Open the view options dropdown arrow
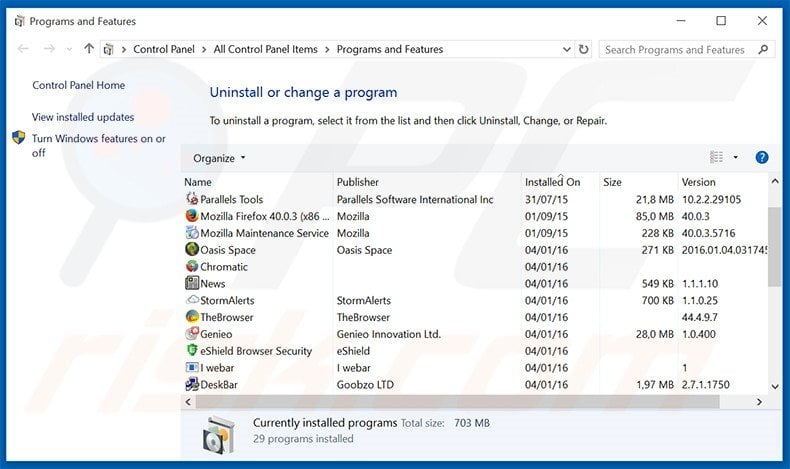Screen dimensions: 790x469 (736, 157)
